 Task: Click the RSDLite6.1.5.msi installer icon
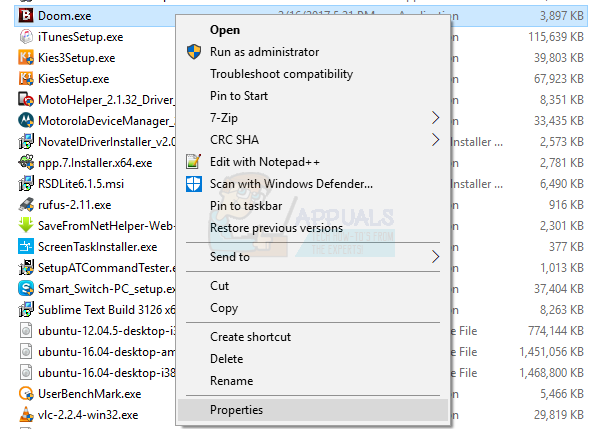tap(26, 184)
